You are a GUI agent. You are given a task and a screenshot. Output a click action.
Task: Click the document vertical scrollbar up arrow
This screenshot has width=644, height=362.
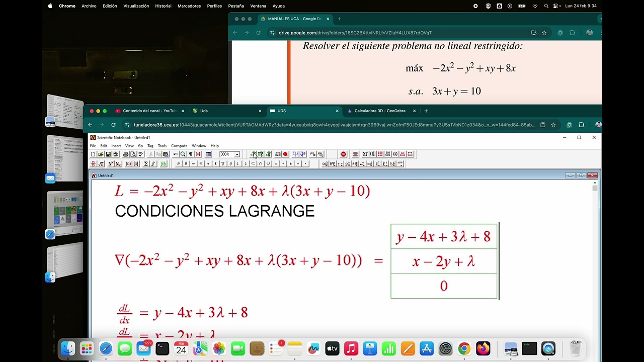click(595, 184)
